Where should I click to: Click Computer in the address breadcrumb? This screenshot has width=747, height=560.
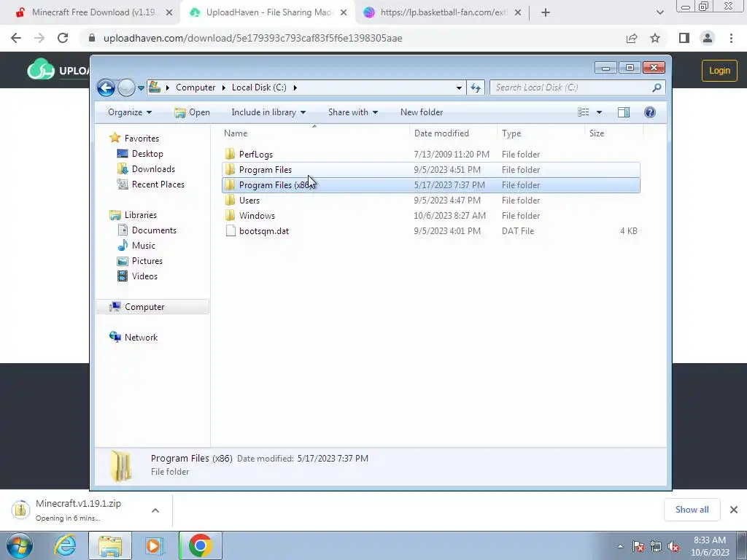pyautogui.click(x=196, y=87)
